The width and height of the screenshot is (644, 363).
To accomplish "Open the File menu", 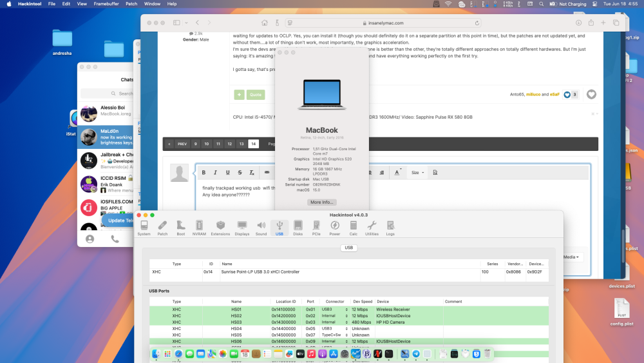I will (x=52, y=4).
